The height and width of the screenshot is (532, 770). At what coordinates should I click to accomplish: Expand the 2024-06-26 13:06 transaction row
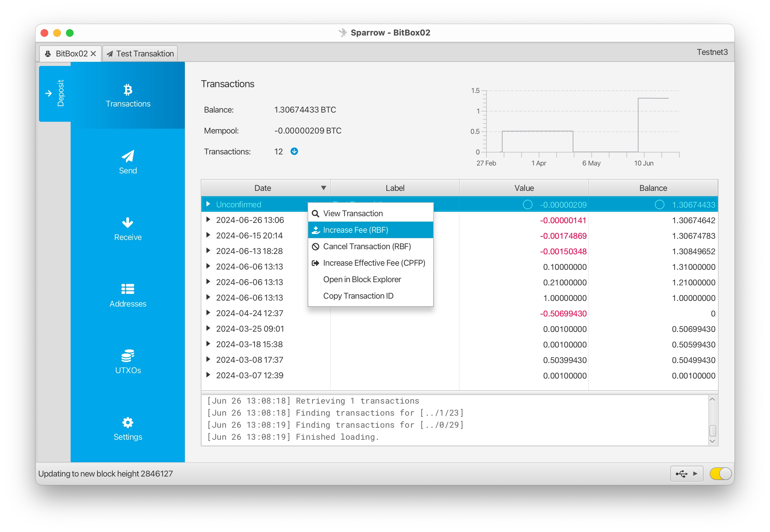click(x=208, y=220)
